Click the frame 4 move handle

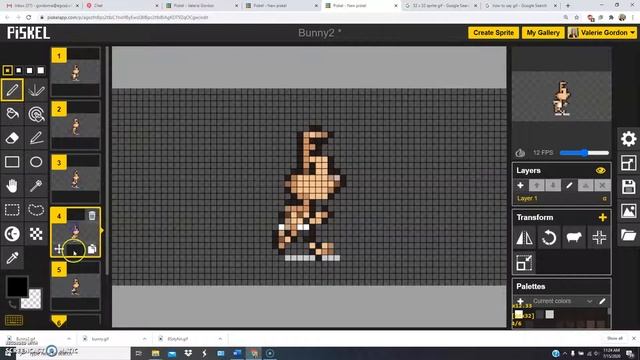tap(59, 249)
